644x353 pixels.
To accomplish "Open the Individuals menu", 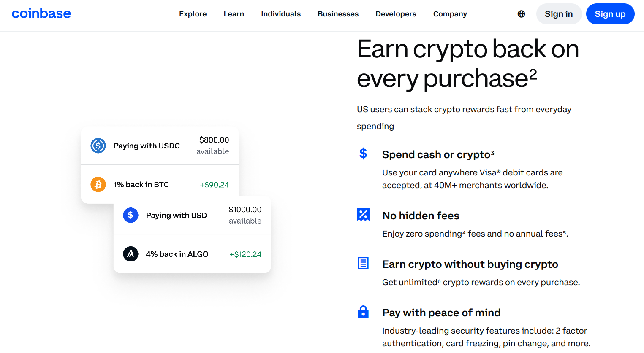I will [281, 14].
